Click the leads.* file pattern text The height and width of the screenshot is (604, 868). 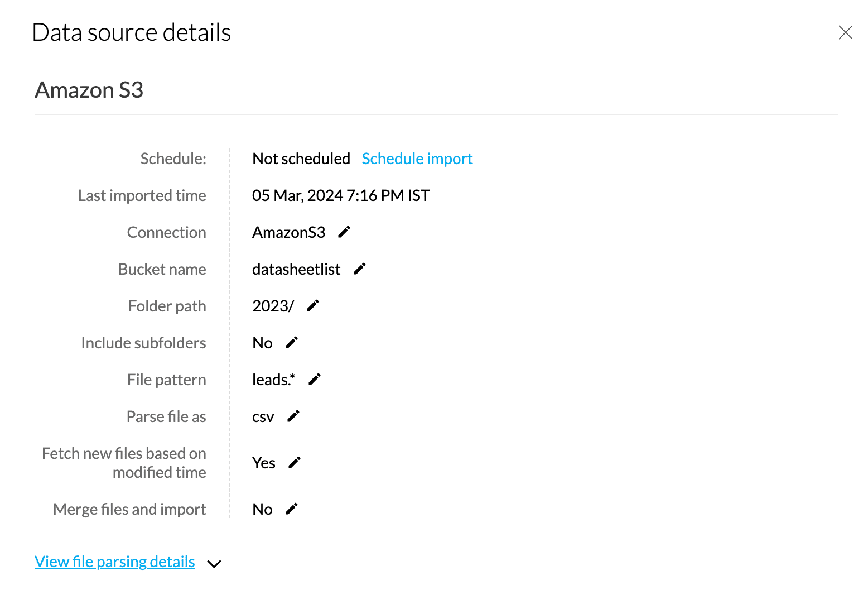(273, 380)
